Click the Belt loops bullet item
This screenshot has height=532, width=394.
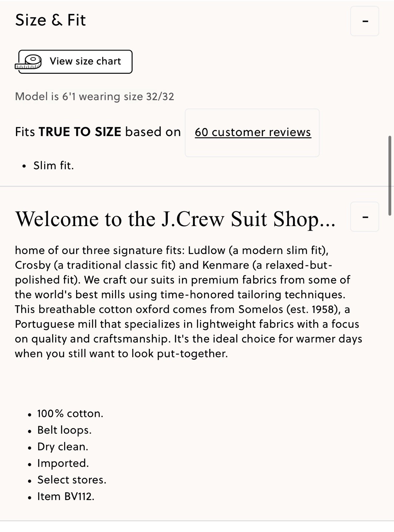point(64,430)
